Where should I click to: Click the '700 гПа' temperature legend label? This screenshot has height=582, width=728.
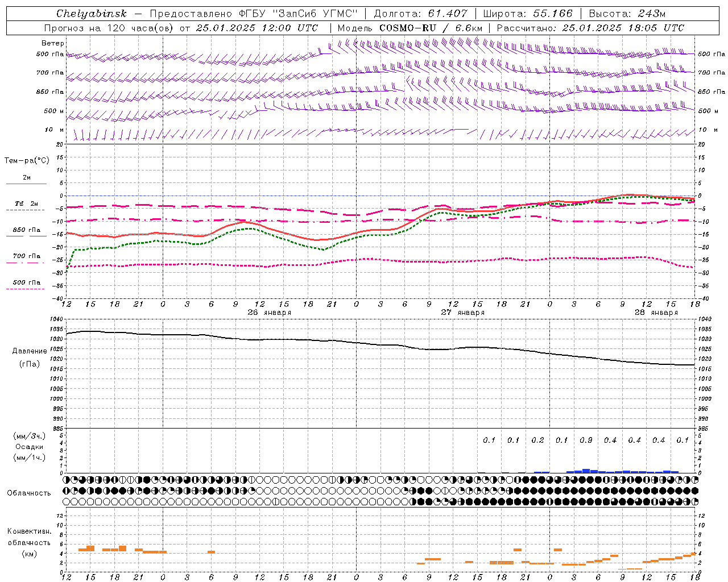pos(26,256)
